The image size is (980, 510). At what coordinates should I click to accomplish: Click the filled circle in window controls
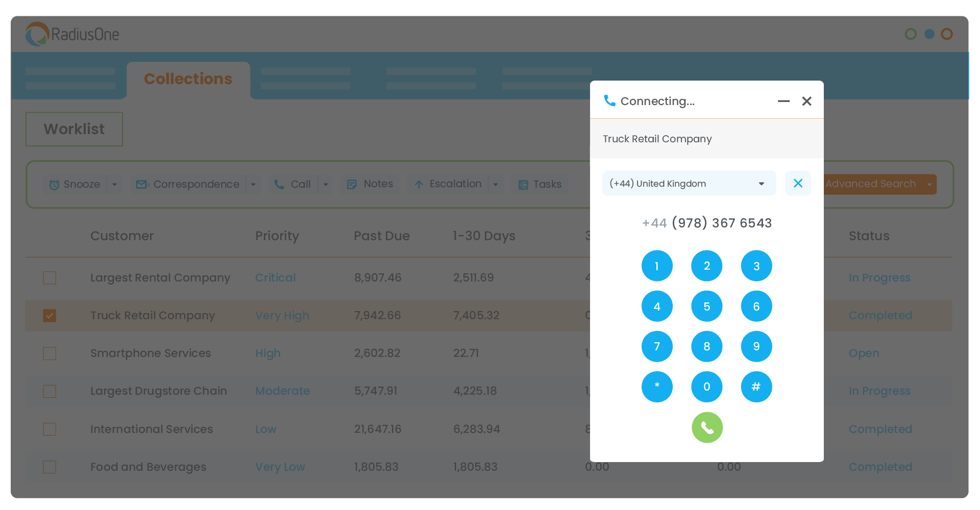pyautogui.click(x=929, y=34)
